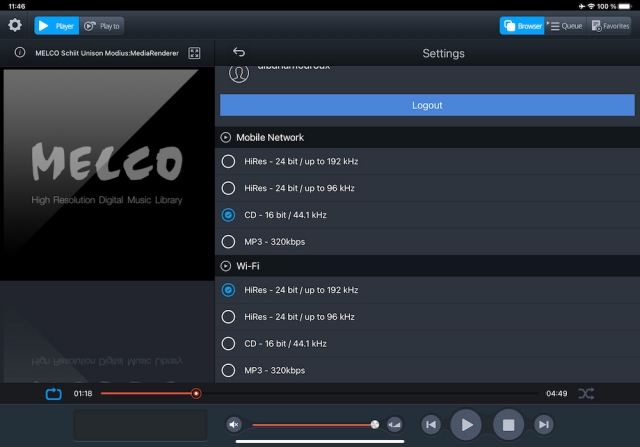Skip to the next track
The height and width of the screenshot is (447, 640).
click(x=544, y=425)
